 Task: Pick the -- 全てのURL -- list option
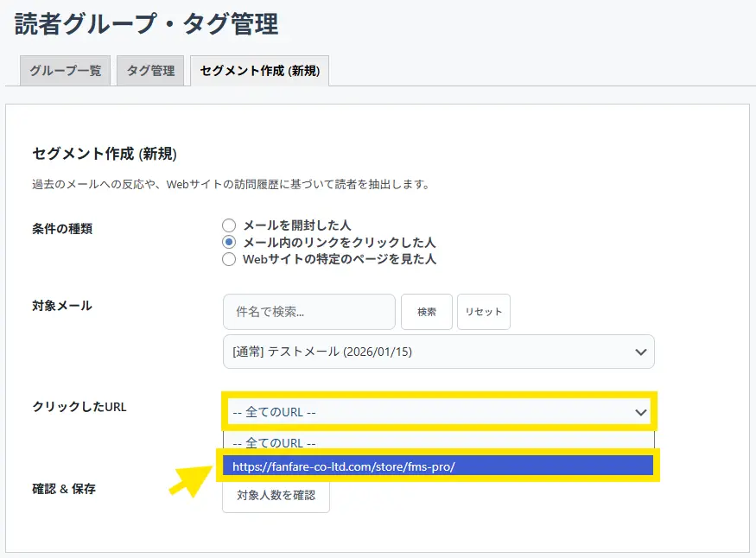tap(268, 442)
